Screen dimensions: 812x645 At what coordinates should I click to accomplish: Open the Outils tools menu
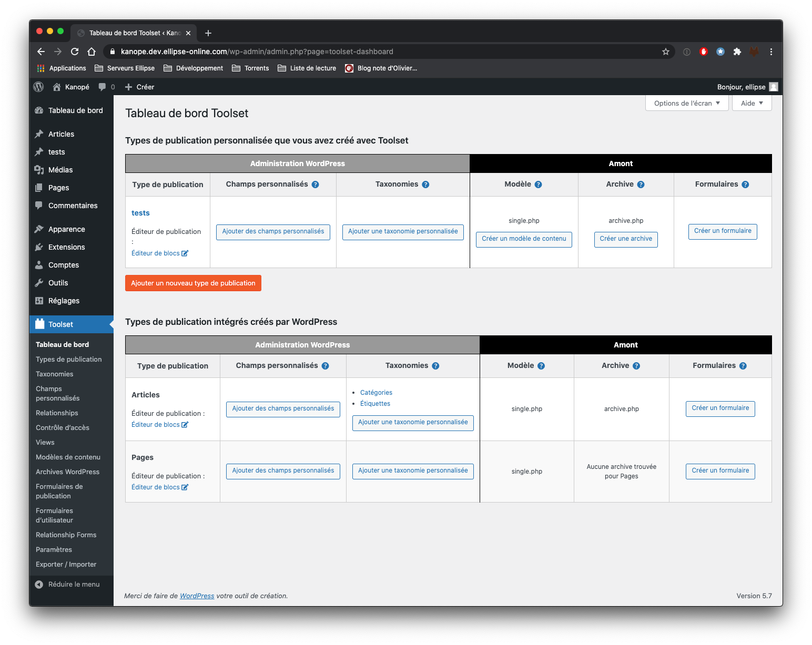click(72, 283)
